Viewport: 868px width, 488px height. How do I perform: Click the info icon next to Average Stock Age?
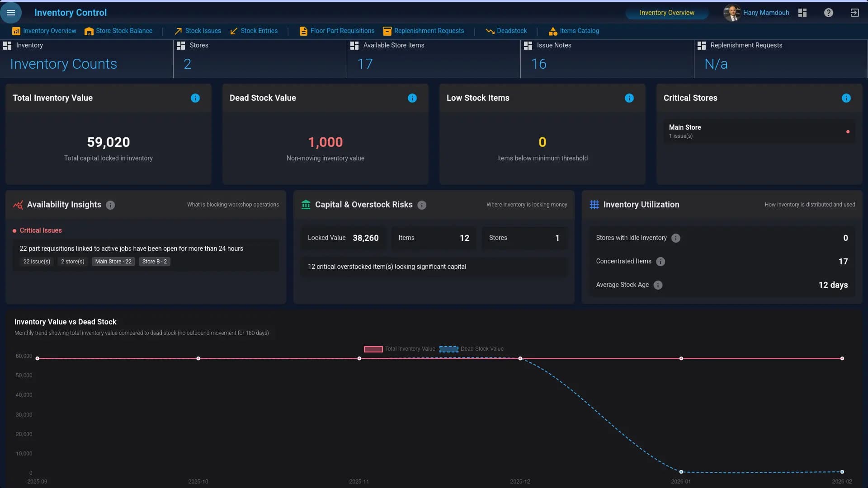pos(658,285)
